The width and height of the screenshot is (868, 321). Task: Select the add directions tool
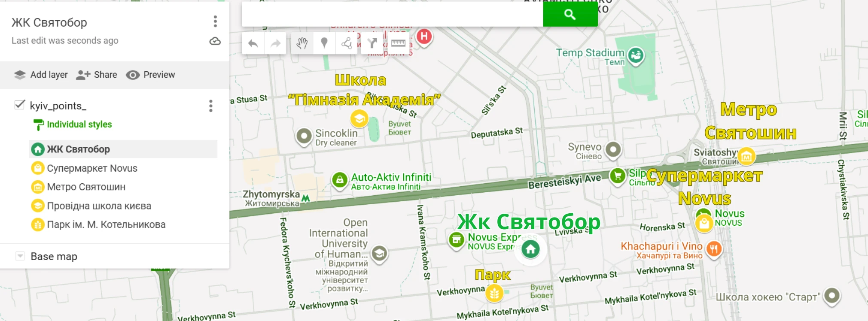pyautogui.click(x=372, y=43)
